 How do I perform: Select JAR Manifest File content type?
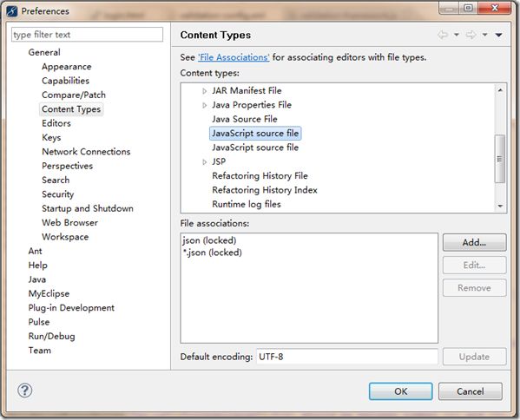247,90
